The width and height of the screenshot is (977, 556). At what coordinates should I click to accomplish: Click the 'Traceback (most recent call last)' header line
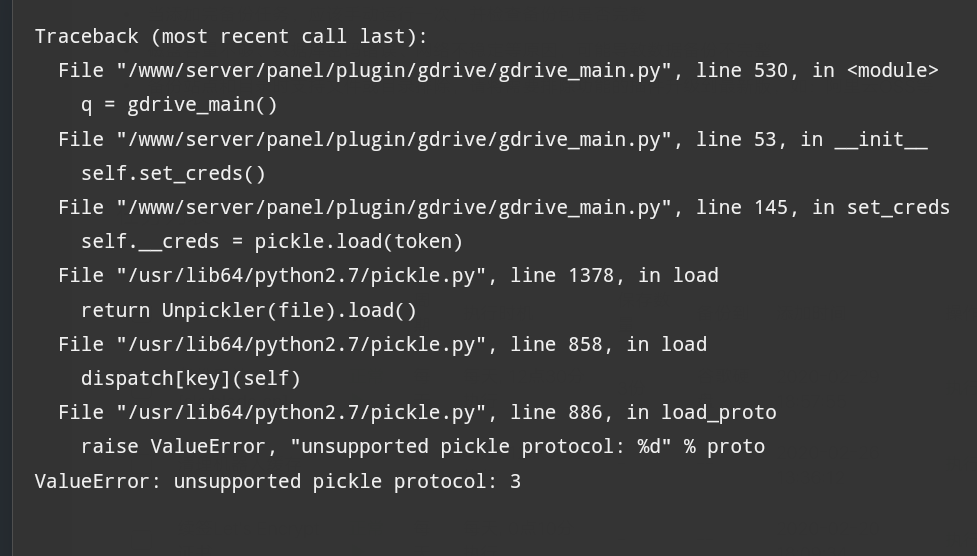(x=230, y=36)
